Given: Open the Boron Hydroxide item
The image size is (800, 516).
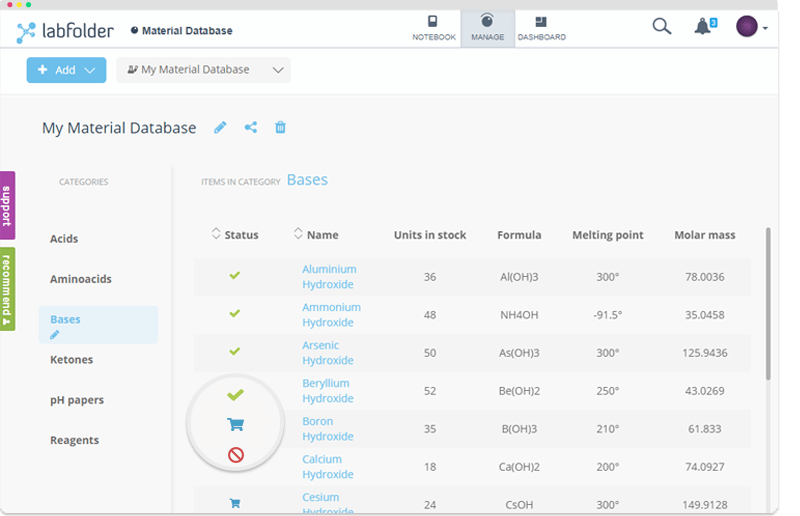Looking at the screenshot, I should click(x=328, y=429).
